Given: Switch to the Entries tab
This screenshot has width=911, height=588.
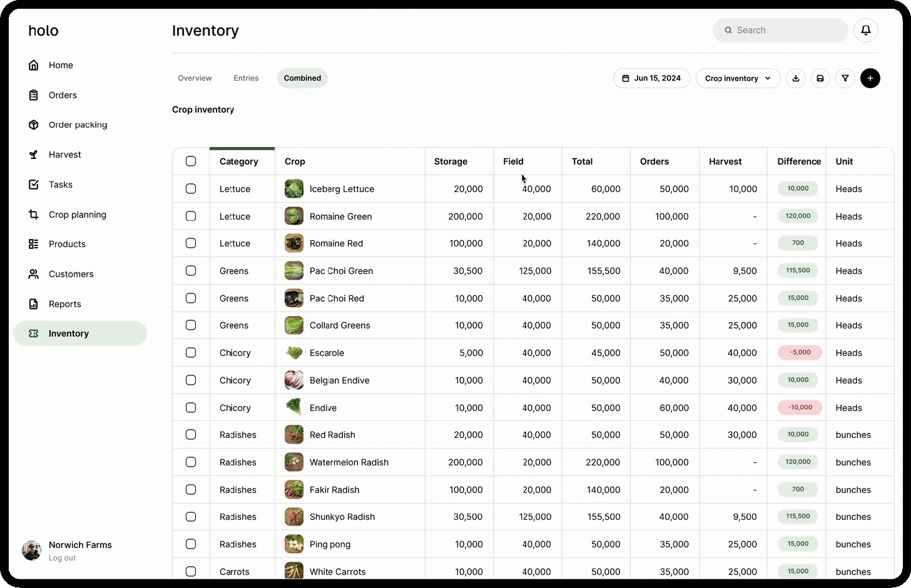Looking at the screenshot, I should coord(246,78).
